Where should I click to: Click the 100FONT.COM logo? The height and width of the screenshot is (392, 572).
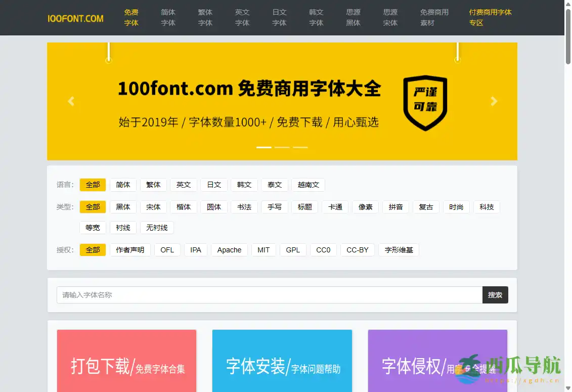click(75, 18)
